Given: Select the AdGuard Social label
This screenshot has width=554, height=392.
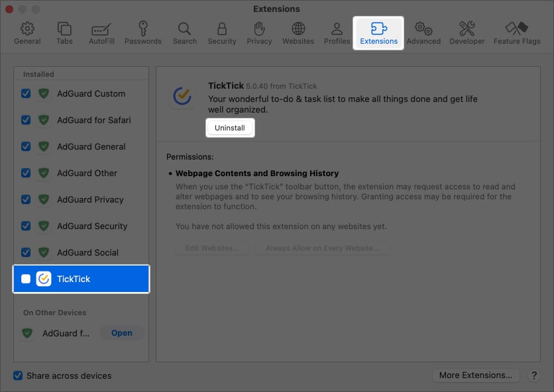Looking at the screenshot, I should [x=87, y=252].
